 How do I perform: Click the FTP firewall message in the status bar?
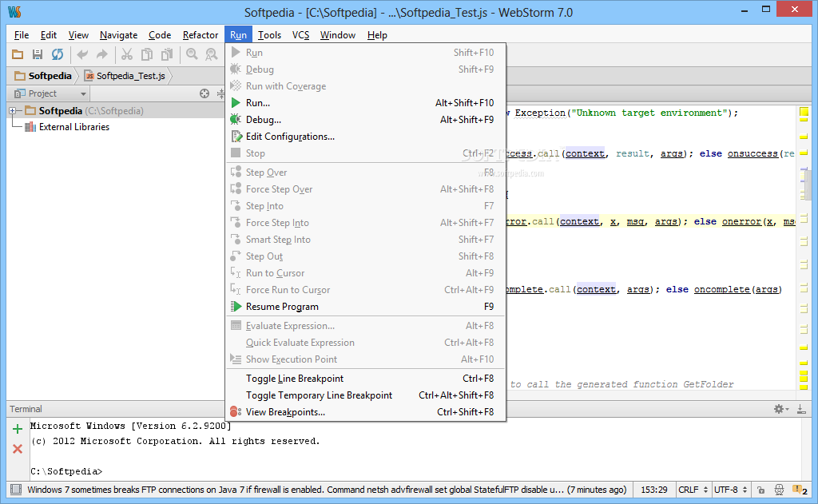327,490
